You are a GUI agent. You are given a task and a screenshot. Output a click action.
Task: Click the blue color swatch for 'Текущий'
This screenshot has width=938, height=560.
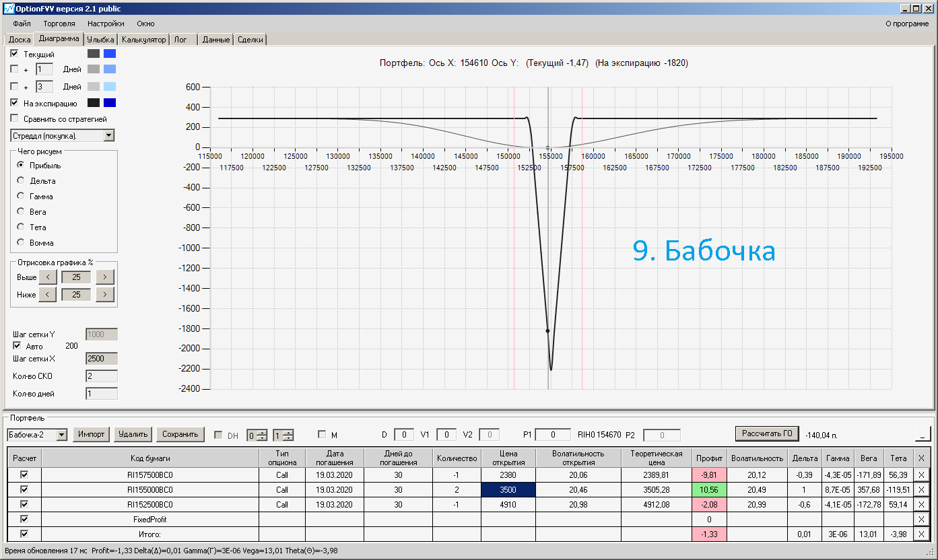click(x=110, y=54)
